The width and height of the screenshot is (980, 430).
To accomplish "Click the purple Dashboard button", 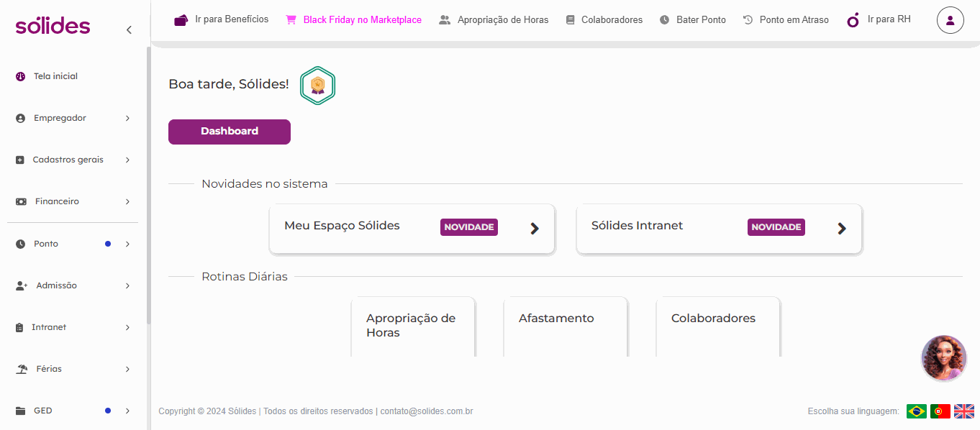I will [x=230, y=132].
